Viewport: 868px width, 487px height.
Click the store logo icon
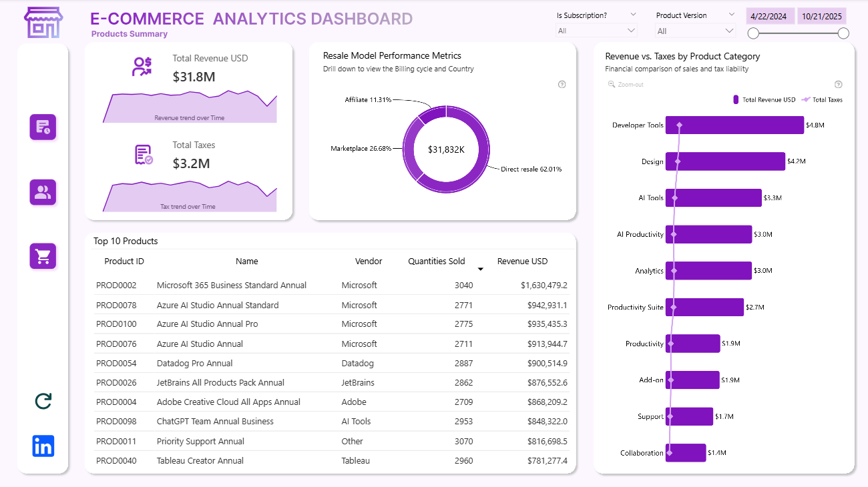point(42,23)
